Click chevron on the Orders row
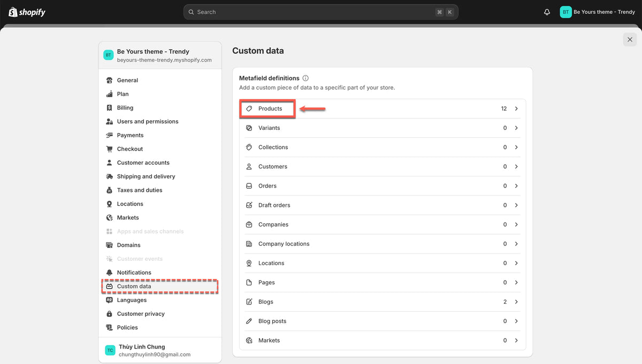Screen dimensions: 642x364 coord(516,186)
